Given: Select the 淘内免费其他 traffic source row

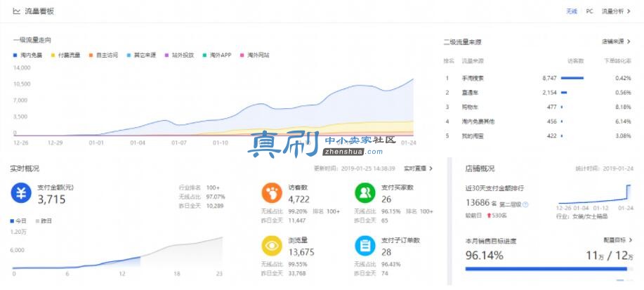Looking at the screenshot, I should pyautogui.click(x=537, y=121).
